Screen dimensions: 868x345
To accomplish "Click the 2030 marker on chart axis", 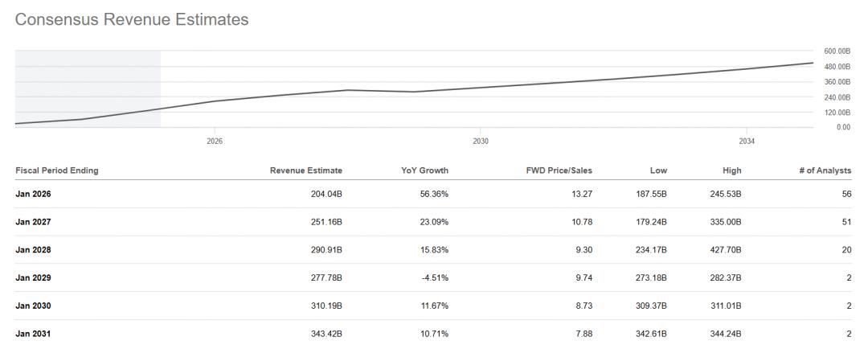I will pyautogui.click(x=481, y=141).
